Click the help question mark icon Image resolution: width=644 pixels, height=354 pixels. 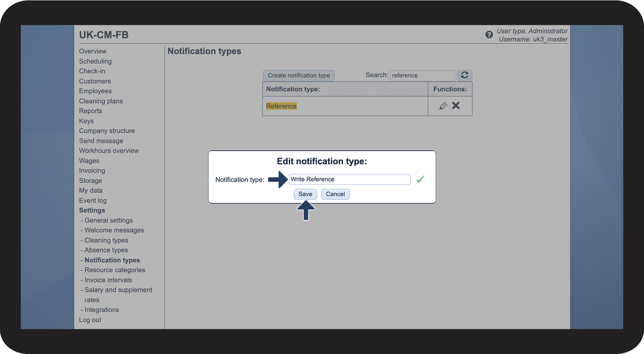click(489, 35)
